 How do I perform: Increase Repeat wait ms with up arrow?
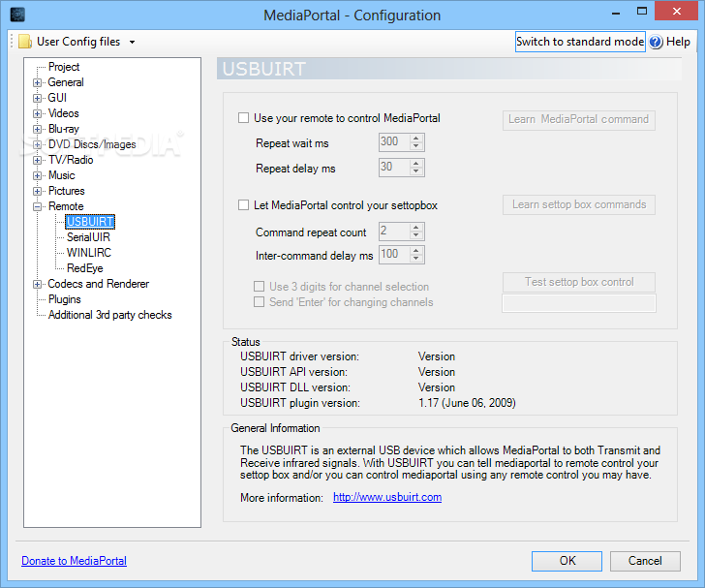416,139
